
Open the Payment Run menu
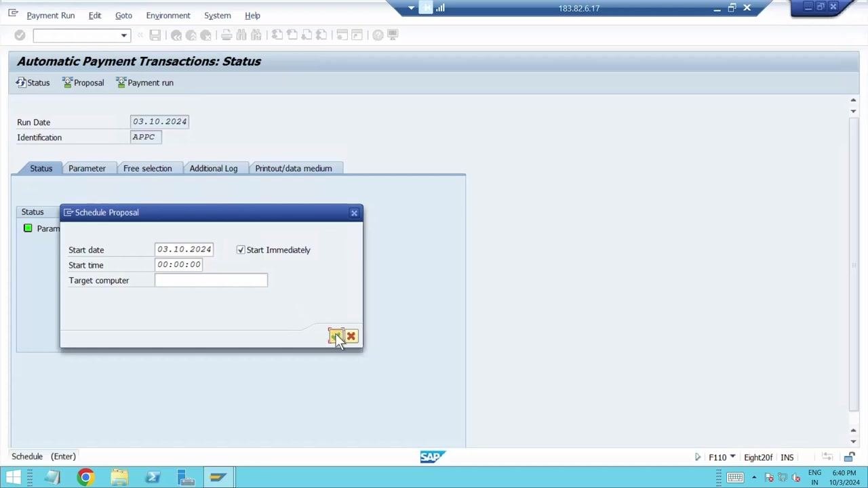(x=51, y=15)
